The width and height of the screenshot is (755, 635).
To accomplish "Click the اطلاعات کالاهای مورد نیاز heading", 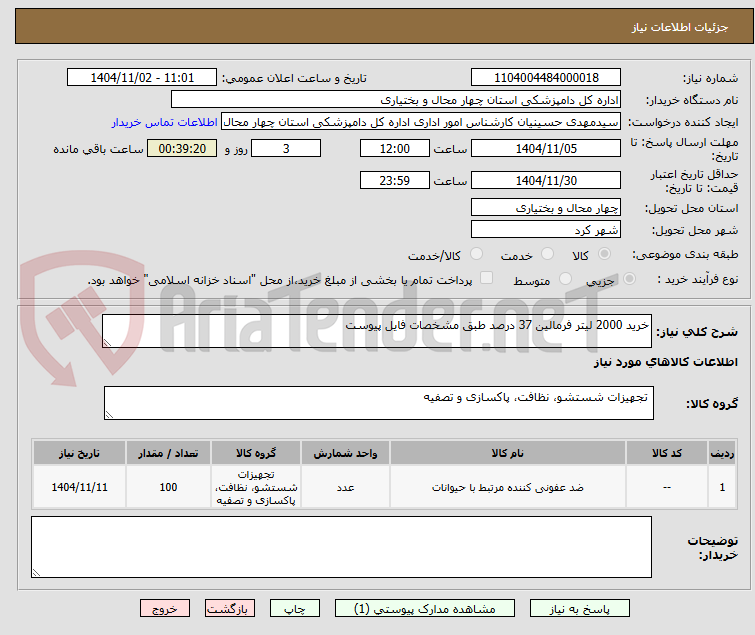I will point(665,362).
